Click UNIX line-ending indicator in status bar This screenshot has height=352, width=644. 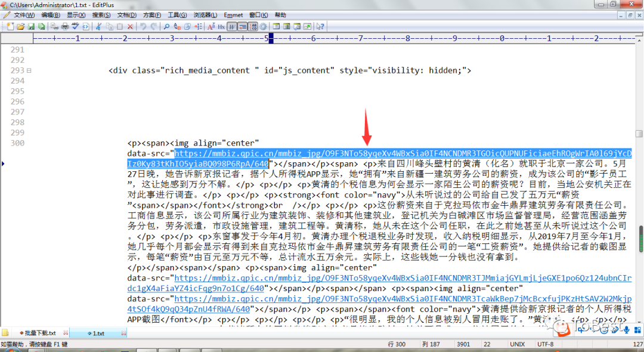[517, 344]
